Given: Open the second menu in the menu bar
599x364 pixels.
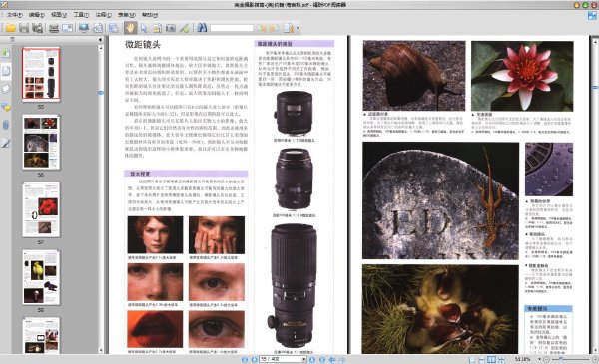Looking at the screenshot, I should coord(37,15).
